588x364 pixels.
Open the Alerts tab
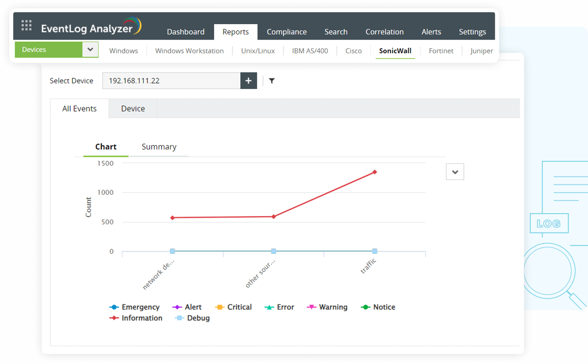[x=431, y=32]
